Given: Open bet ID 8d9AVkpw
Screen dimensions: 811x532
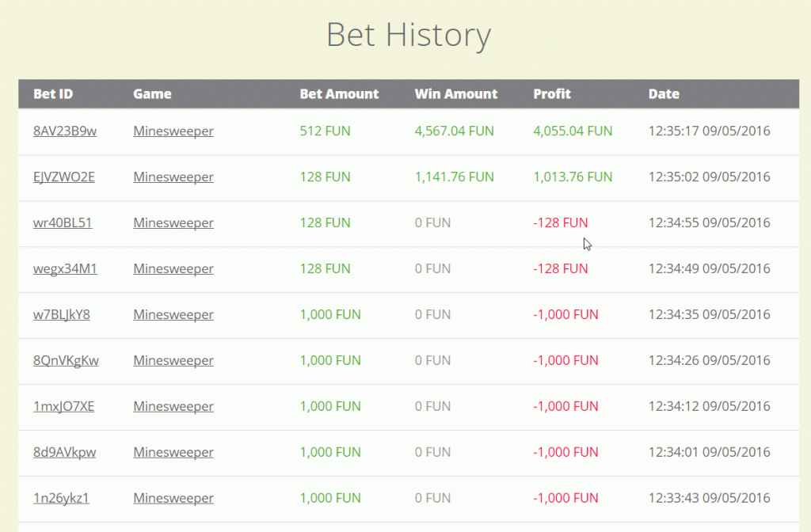Looking at the screenshot, I should (x=64, y=452).
